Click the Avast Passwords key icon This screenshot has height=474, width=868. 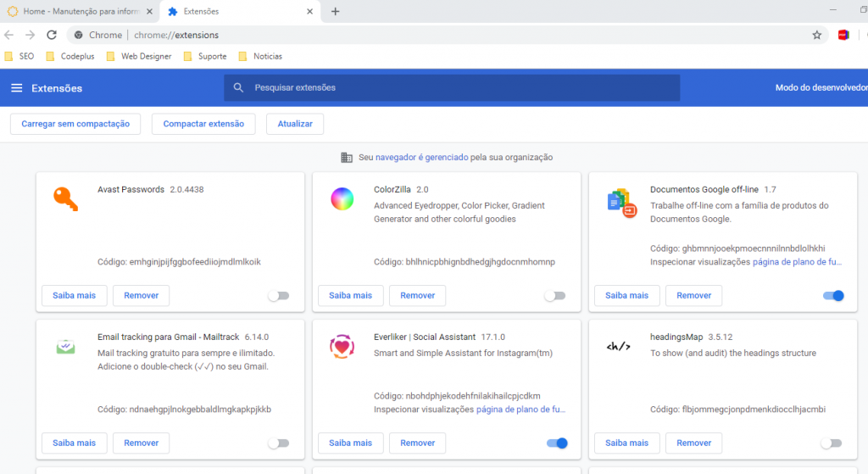[65, 199]
